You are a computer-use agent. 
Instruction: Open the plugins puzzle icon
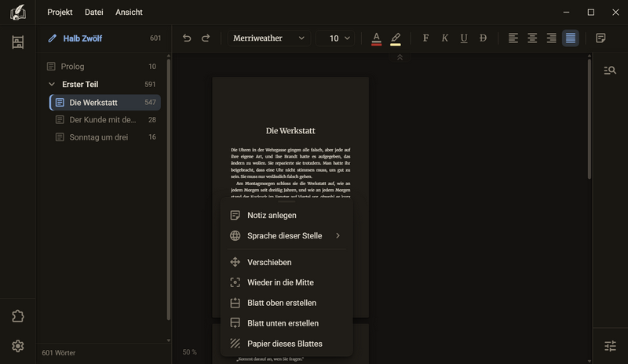[17, 316]
